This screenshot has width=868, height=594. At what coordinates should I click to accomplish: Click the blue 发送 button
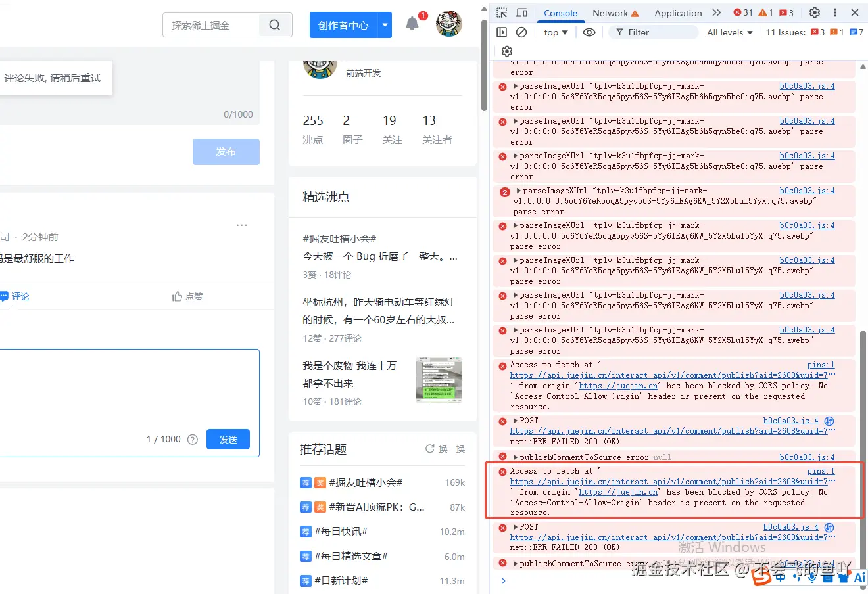228,440
